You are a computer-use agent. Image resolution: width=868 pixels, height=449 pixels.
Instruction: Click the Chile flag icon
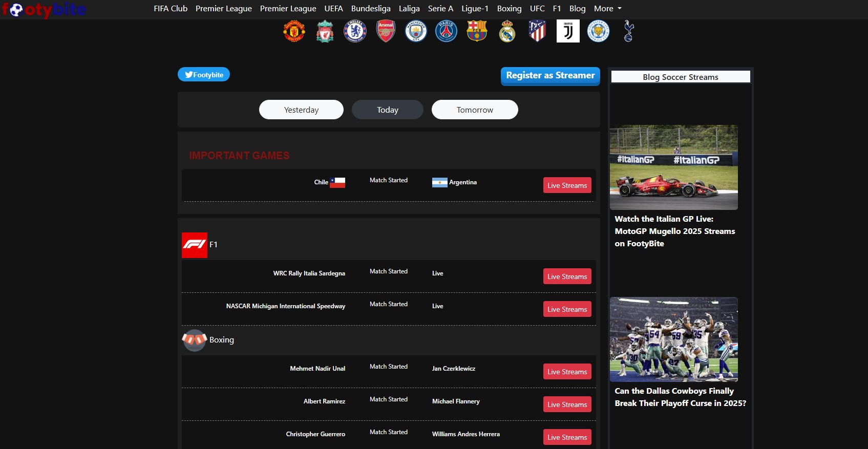point(337,183)
